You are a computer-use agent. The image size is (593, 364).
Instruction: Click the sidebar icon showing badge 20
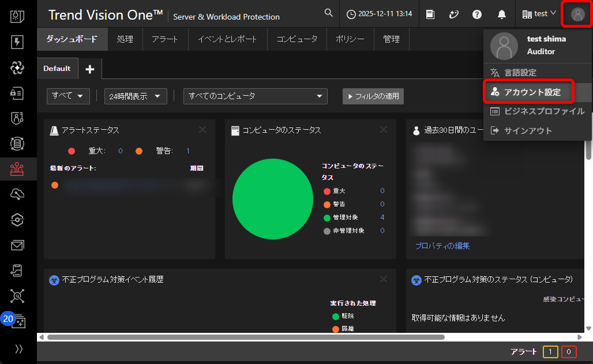coord(17,321)
